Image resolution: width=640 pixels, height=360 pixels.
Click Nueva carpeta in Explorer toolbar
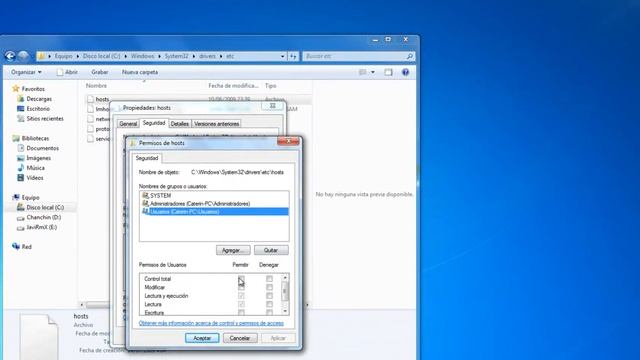pos(140,72)
